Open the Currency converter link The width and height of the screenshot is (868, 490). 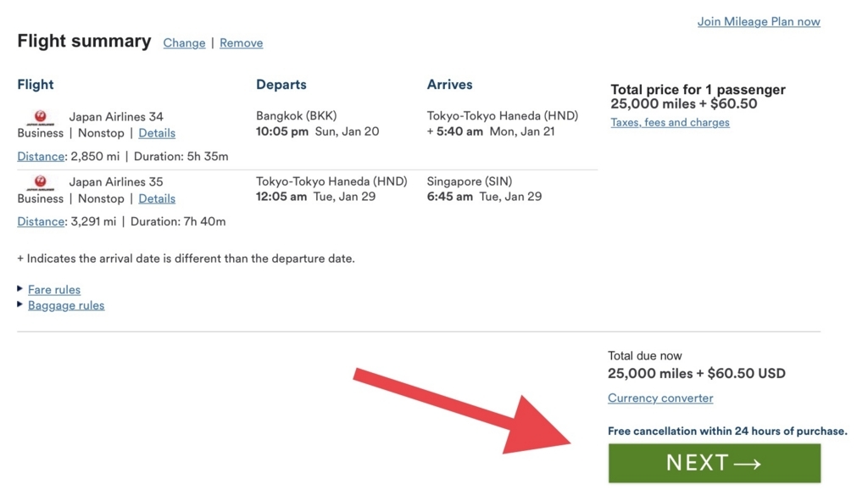[660, 398]
